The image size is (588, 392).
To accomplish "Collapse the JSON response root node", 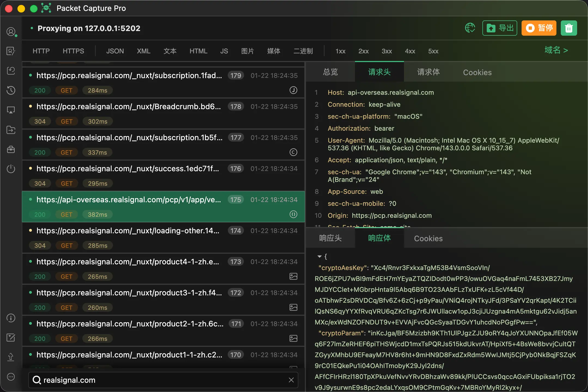I will (320, 256).
